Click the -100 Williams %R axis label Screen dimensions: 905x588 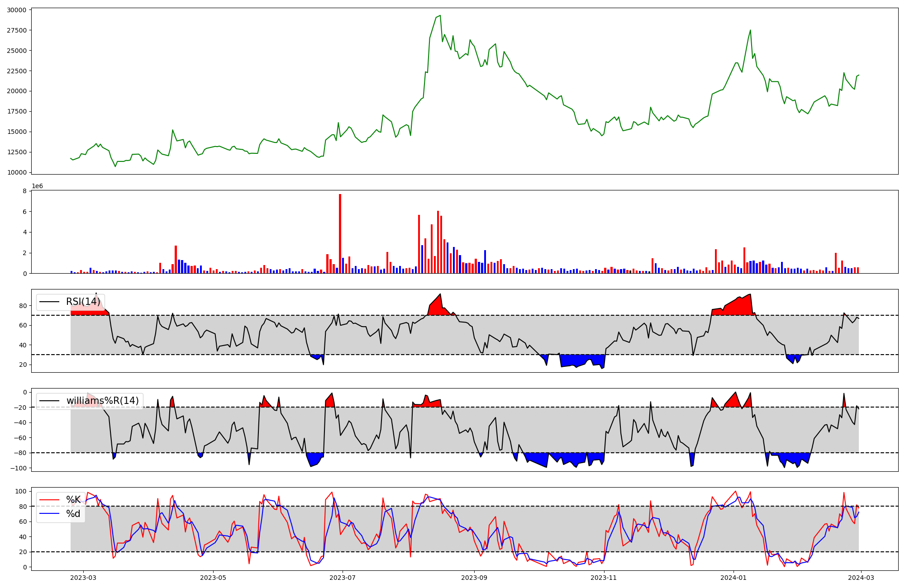click(x=19, y=468)
